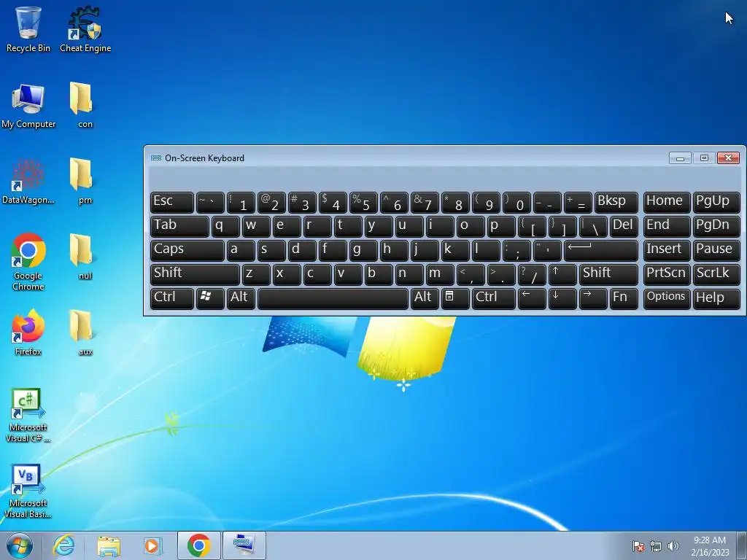Switch to Chrome in the taskbar

pos(198,545)
